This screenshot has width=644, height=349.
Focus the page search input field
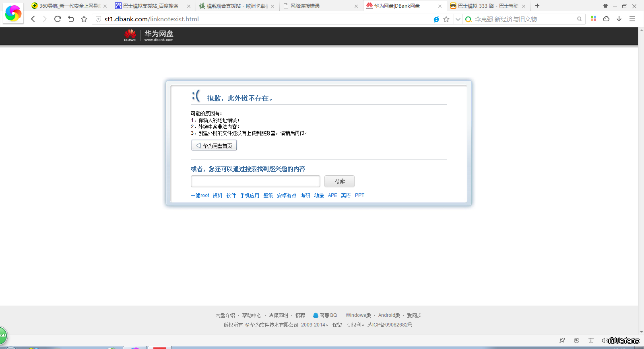point(256,181)
